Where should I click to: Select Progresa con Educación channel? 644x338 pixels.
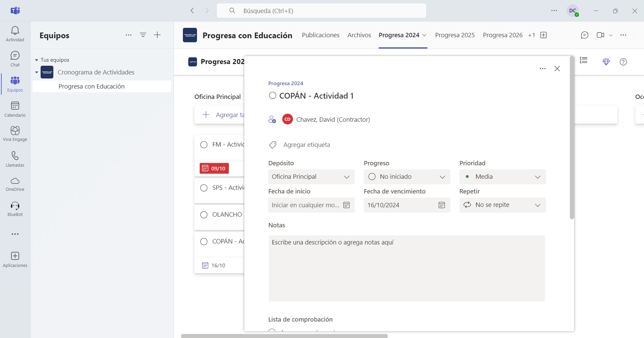102,86
